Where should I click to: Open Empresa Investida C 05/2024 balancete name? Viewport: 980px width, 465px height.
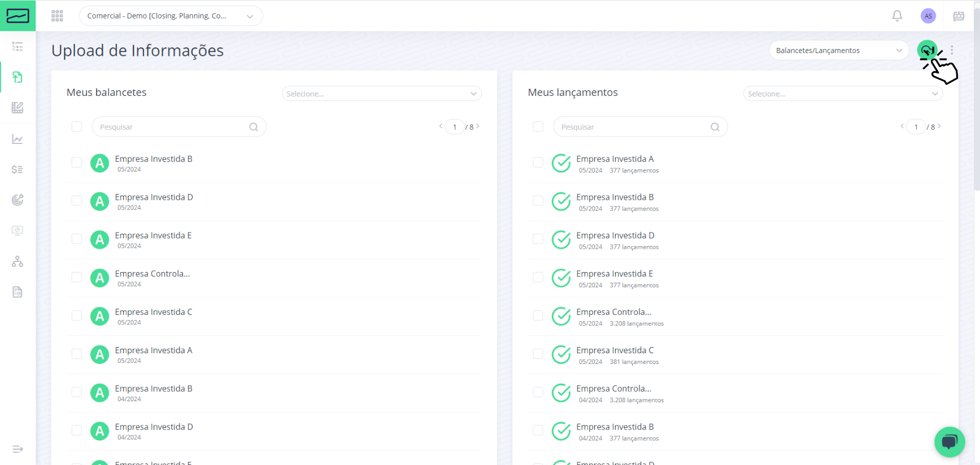pos(154,312)
